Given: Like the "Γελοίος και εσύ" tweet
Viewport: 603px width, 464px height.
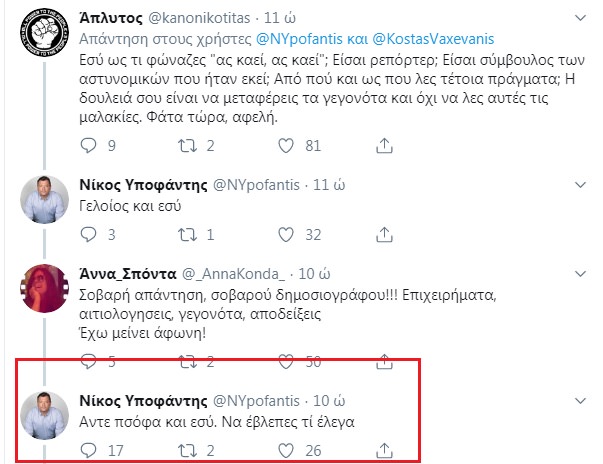Looking at the screenshot, I should click(x=285, y=235).
